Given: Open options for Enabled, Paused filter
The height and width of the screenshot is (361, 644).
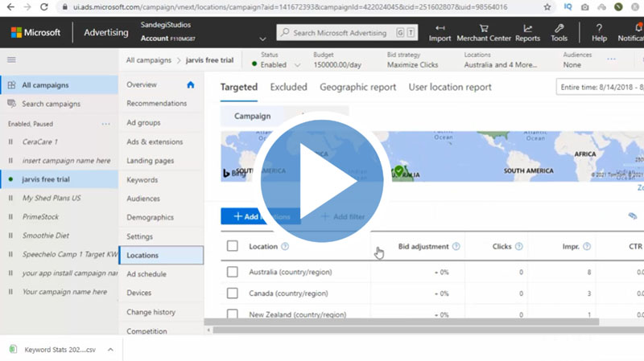Looking at the screenshot, I should point(106,124).
